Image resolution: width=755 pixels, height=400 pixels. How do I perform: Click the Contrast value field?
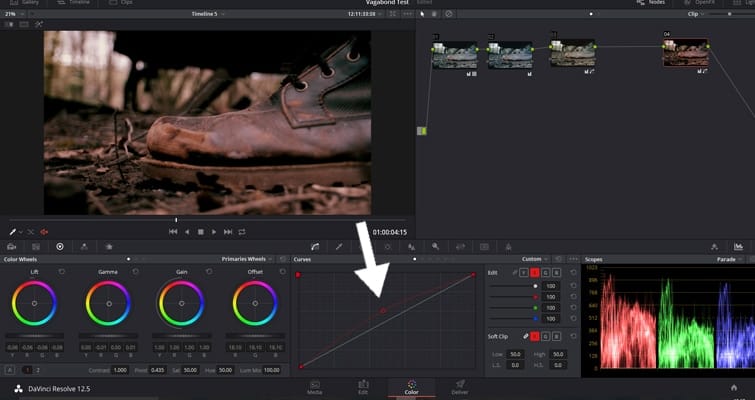(x=120, y=370)
